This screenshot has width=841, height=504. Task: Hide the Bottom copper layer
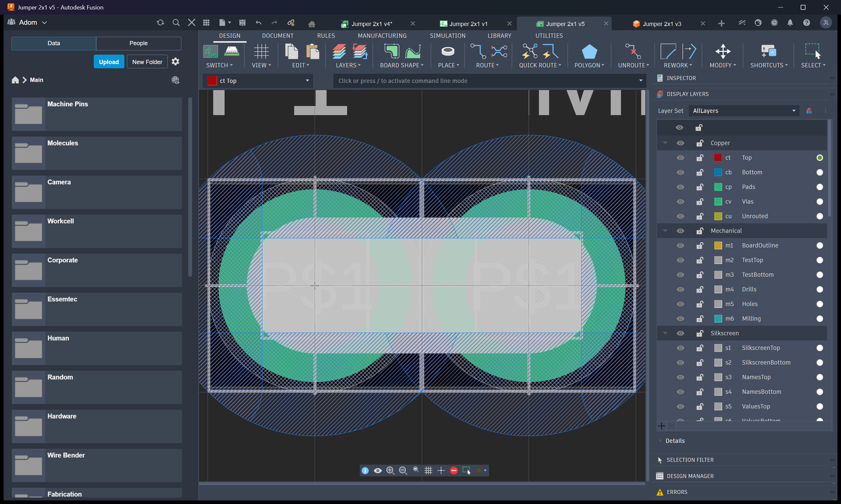(x=680, y=172)
